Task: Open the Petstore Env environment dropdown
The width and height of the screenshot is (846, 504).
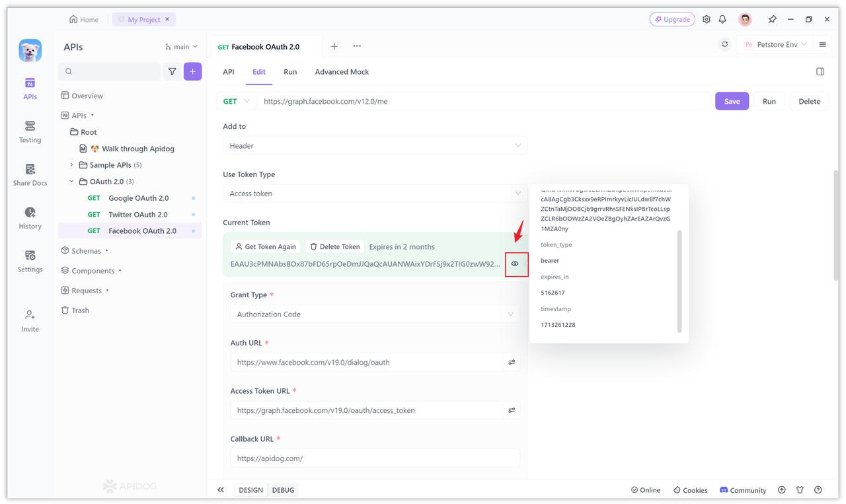Action: point(775,44)
